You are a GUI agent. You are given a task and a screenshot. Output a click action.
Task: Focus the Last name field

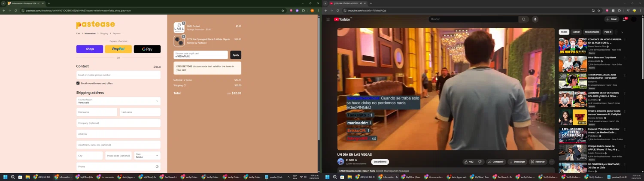pyautogui.click(x=140, y=112)
